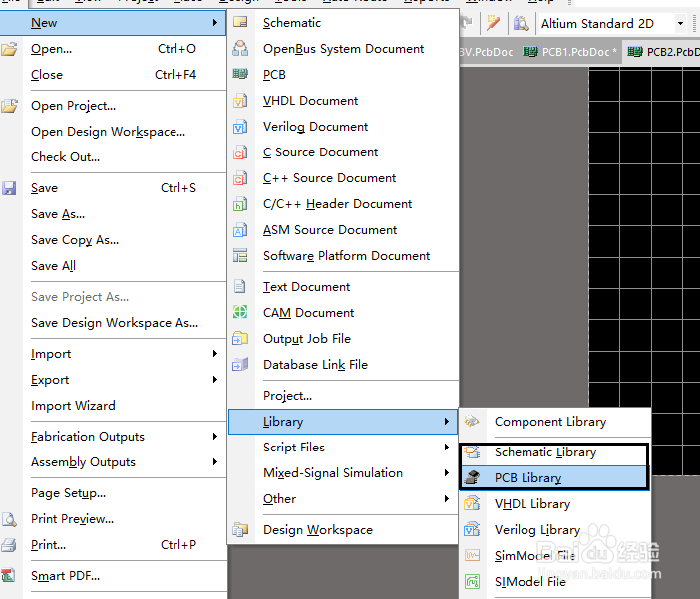Click the VHDL Document icon
This screenshot has height=599, width=700.
[240, 101]
